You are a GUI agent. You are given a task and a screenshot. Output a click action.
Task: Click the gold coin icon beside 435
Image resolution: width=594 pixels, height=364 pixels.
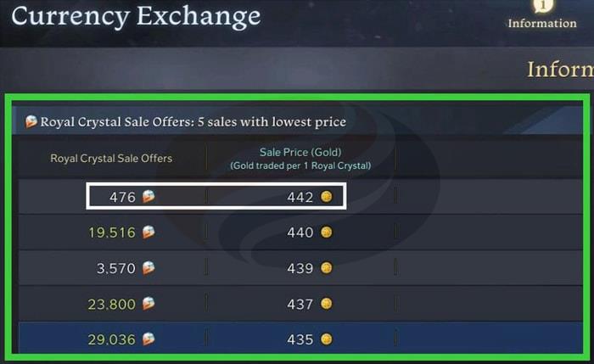[x=327, y=339]
